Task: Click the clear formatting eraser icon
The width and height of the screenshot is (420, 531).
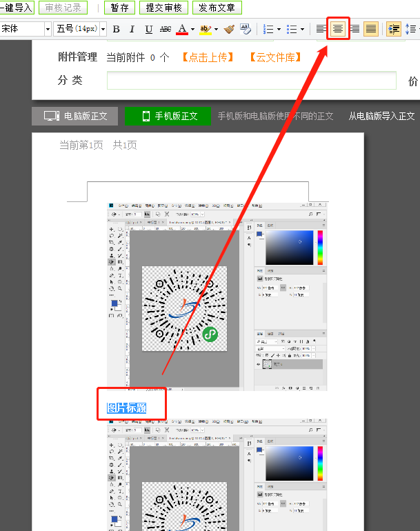Action: pos(246,29)
